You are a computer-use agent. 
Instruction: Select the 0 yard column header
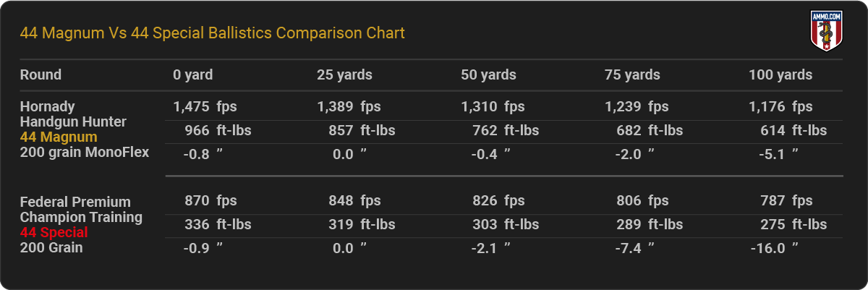tap(193, 74)
